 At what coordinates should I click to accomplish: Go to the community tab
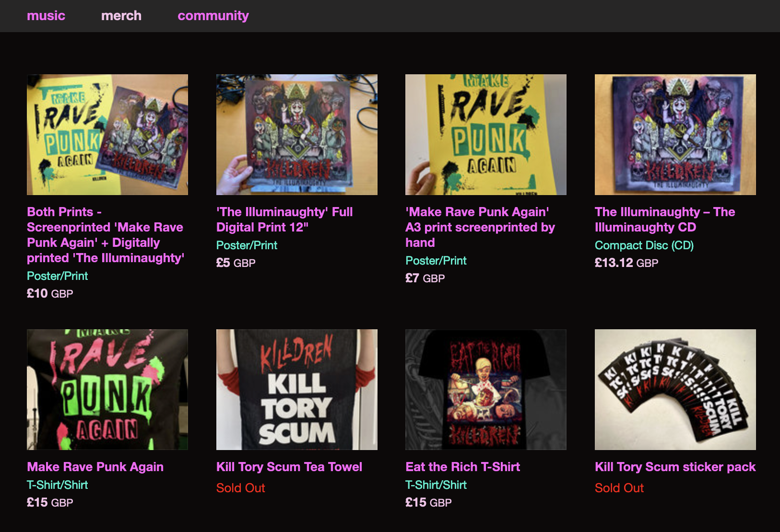click(x=213, y=16)
